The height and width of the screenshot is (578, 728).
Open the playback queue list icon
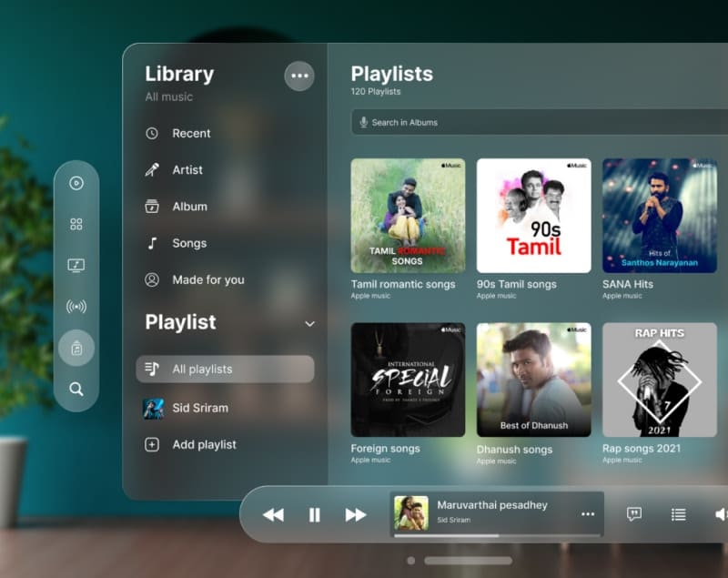(678, 514)
